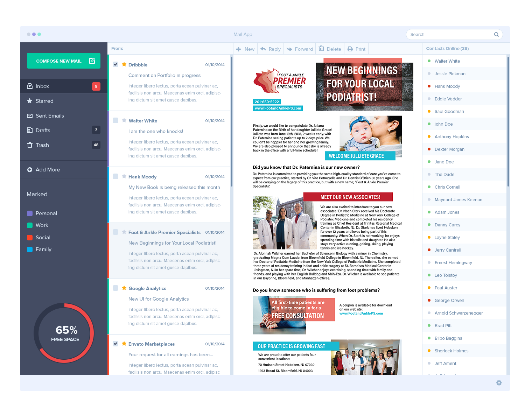Select the Social red label swatch
Viewport: 532px width, 401px height.
tap(30, 237)
